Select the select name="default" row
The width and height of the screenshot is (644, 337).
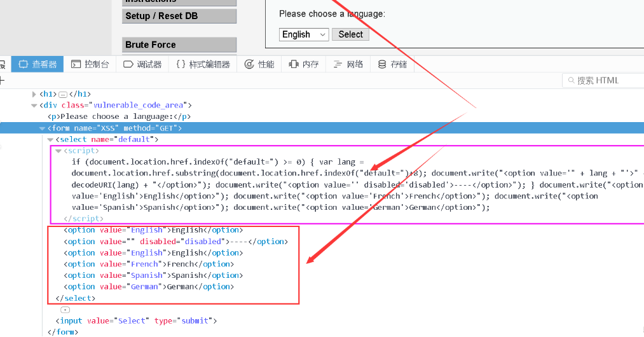[x=107, y=139]
